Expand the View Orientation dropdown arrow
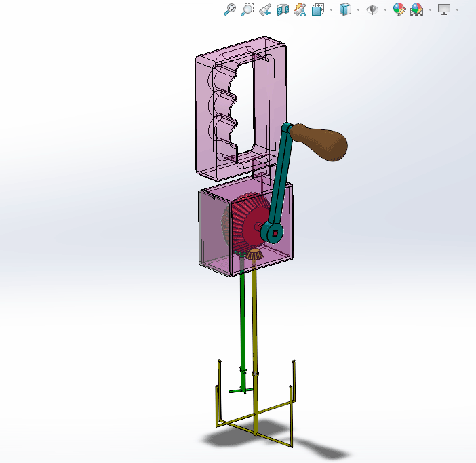The image size is (476, 463). tap(331, 9)
